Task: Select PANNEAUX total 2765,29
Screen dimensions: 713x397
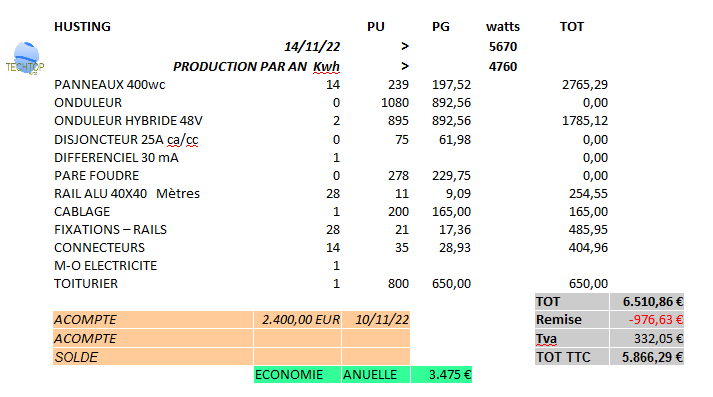Action: point(585,85)
